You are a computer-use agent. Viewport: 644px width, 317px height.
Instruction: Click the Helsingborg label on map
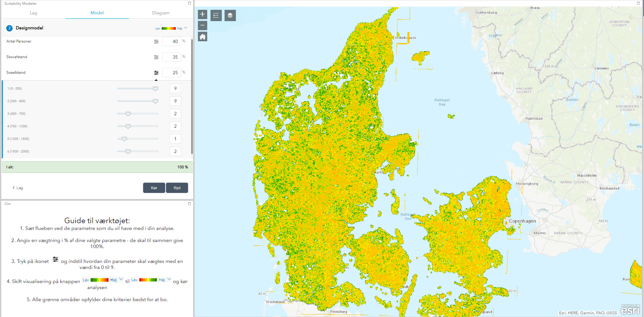tap(527, 184)
